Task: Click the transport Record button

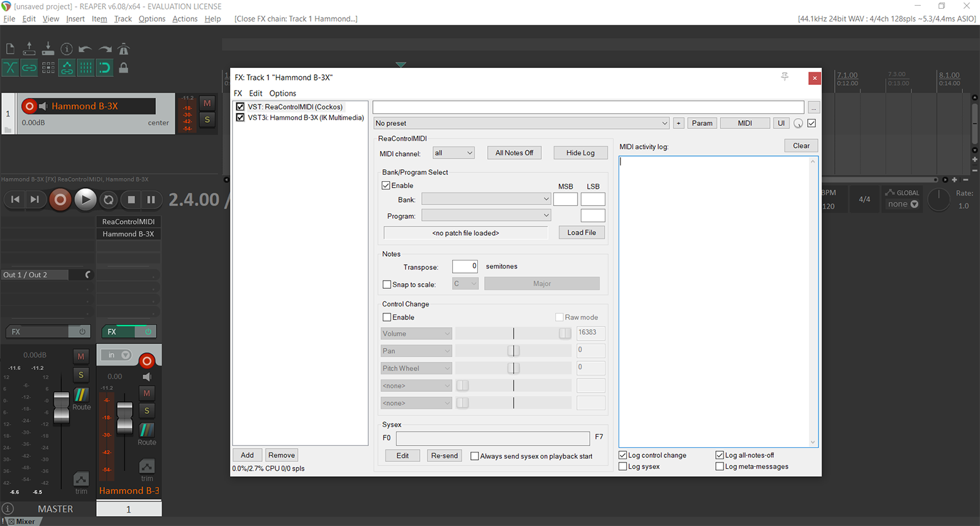Action: [60, 199]
